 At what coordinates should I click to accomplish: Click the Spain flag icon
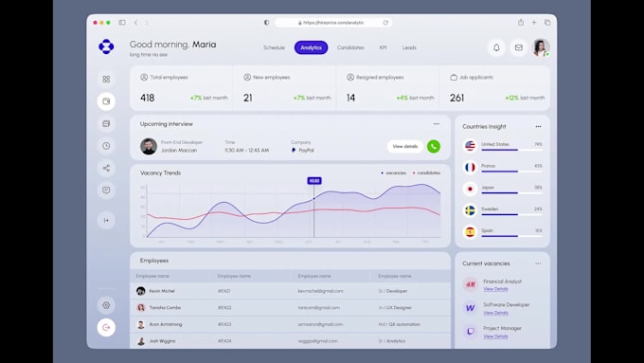point(470,232)
